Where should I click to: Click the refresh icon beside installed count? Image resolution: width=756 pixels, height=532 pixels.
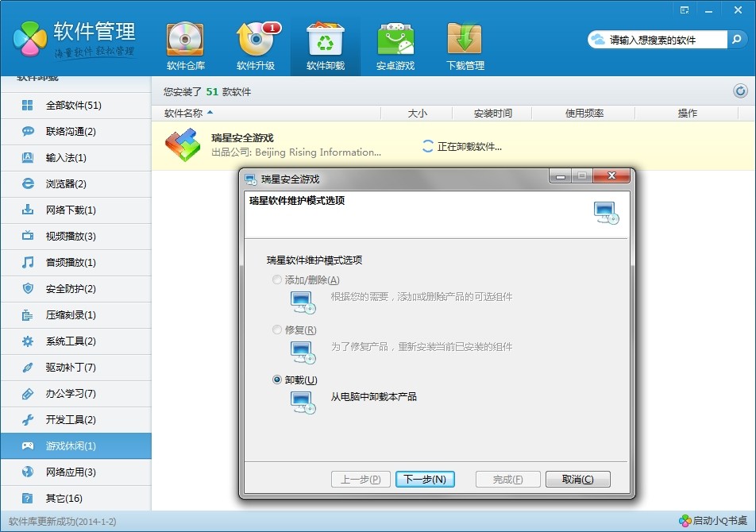click(x=740, y=91)
